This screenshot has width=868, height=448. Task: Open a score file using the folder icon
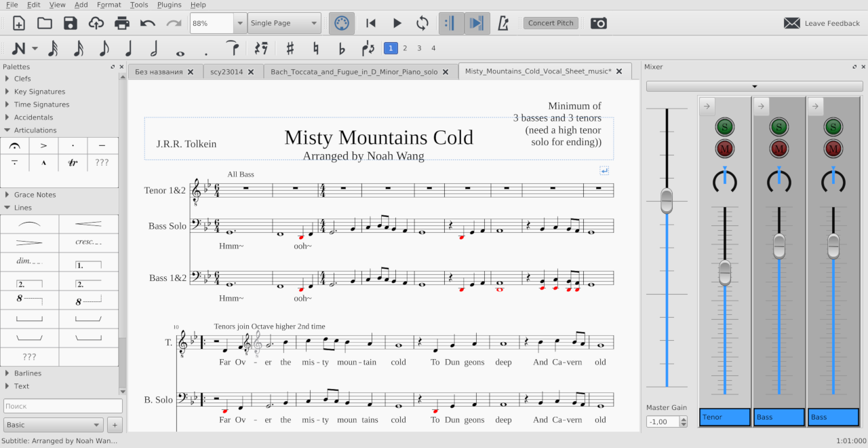45,23
